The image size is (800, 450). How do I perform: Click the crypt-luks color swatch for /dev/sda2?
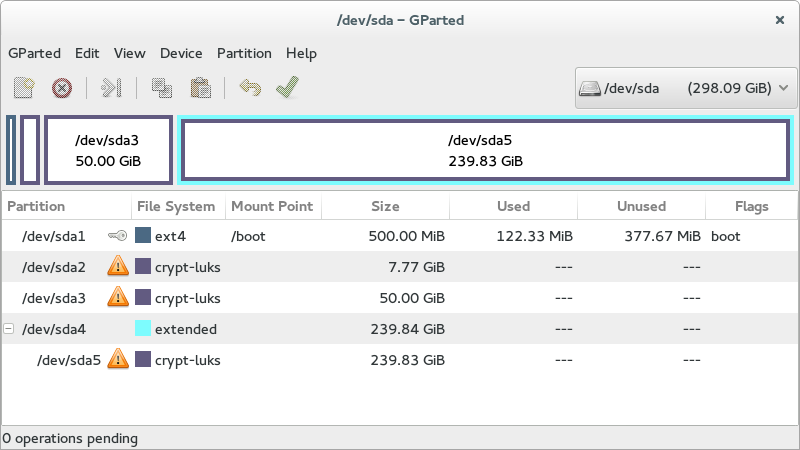pyautogui.click(x=143, y=266)
